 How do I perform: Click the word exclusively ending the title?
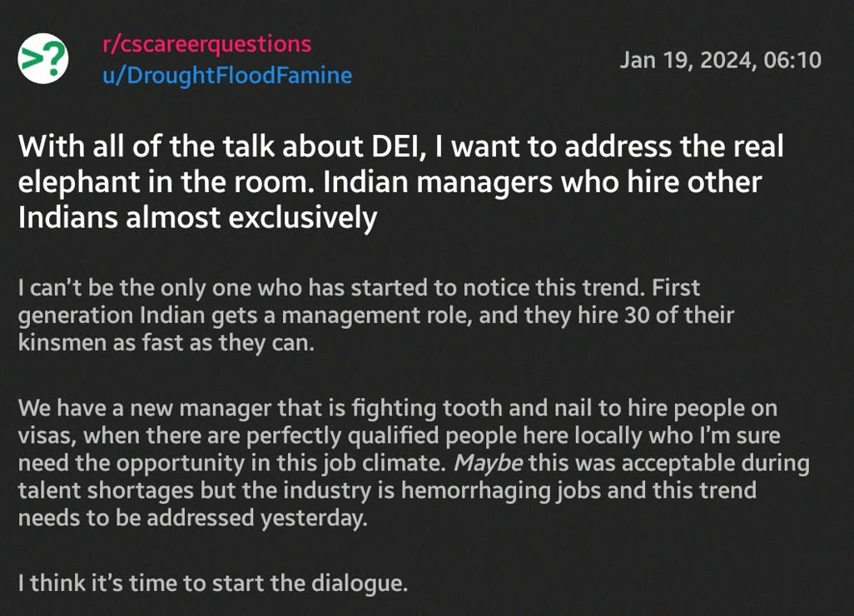[x=302, y=218]
